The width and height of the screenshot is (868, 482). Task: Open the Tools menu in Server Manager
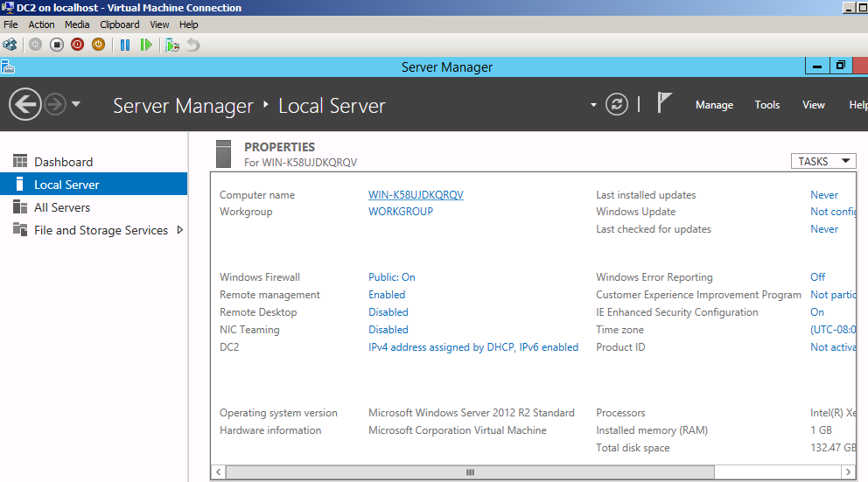click(x=766, y=105)
